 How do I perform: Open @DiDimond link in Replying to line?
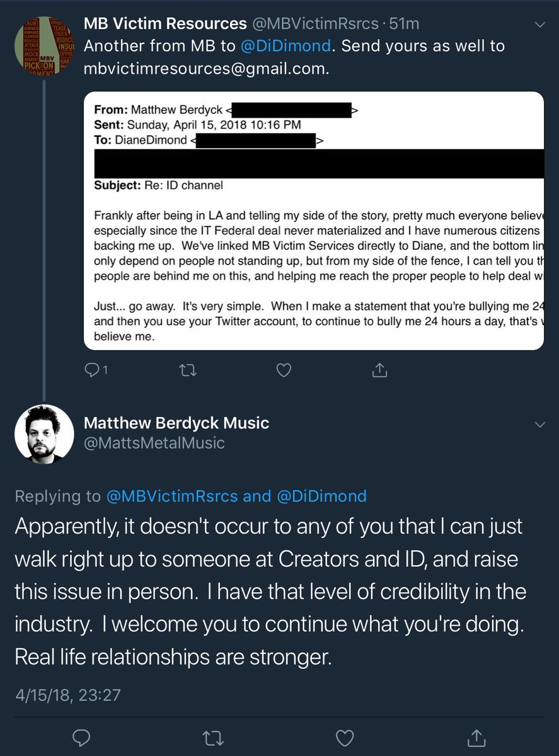[x=321, y=496]
